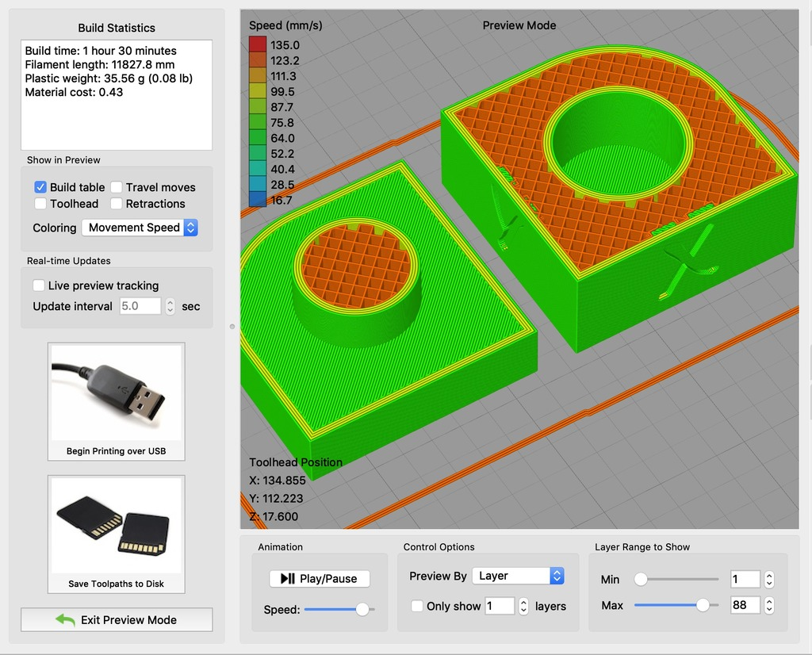Click the USB cable image to begin printing

click(116, 393)
